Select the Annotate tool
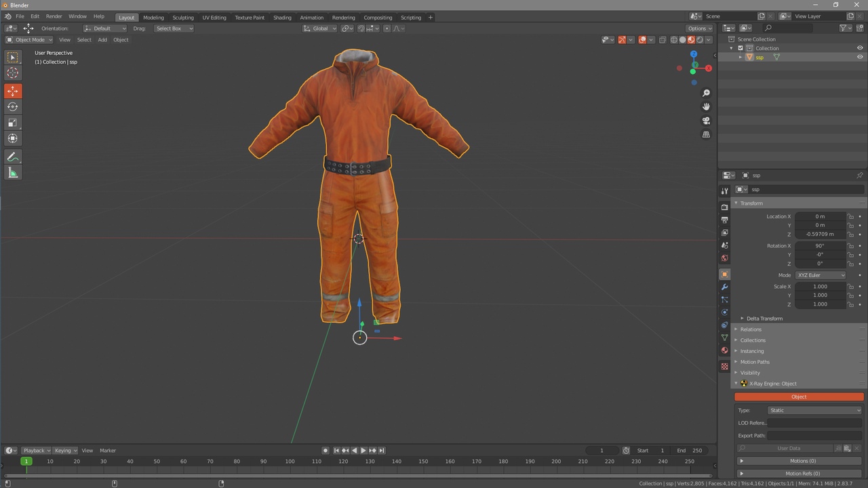 coord(12,157)
